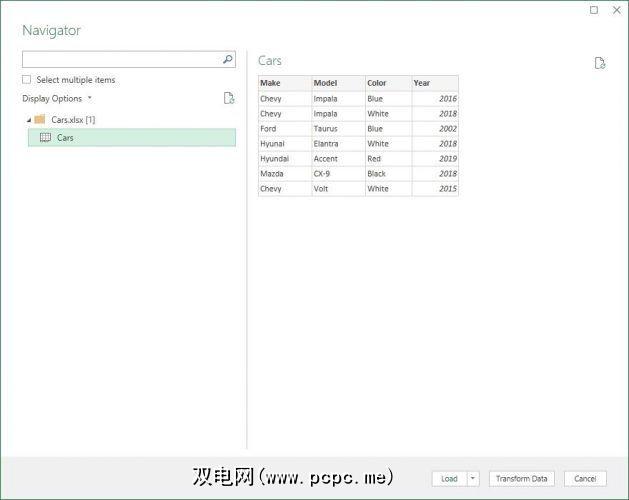Select the Cars.xlsx [1] workbook entry

click(73, 120)
